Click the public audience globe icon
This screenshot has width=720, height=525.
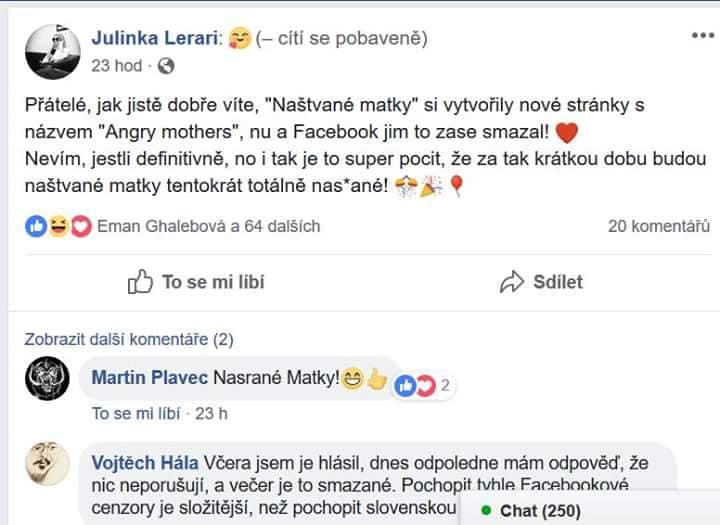tap(167, 67)
